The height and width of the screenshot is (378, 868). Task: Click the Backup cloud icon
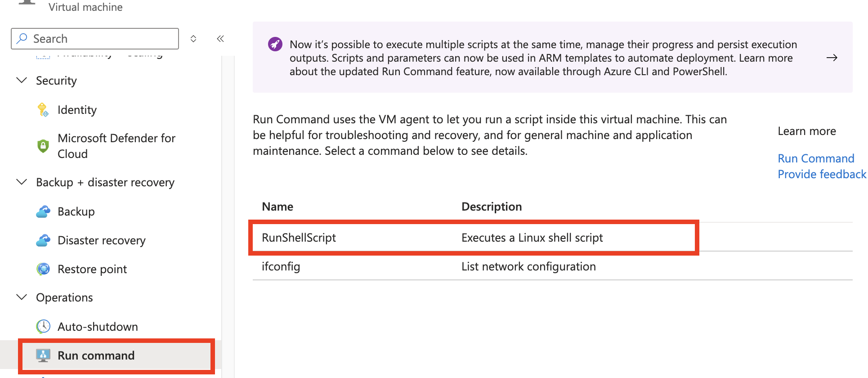coord(43,211)
